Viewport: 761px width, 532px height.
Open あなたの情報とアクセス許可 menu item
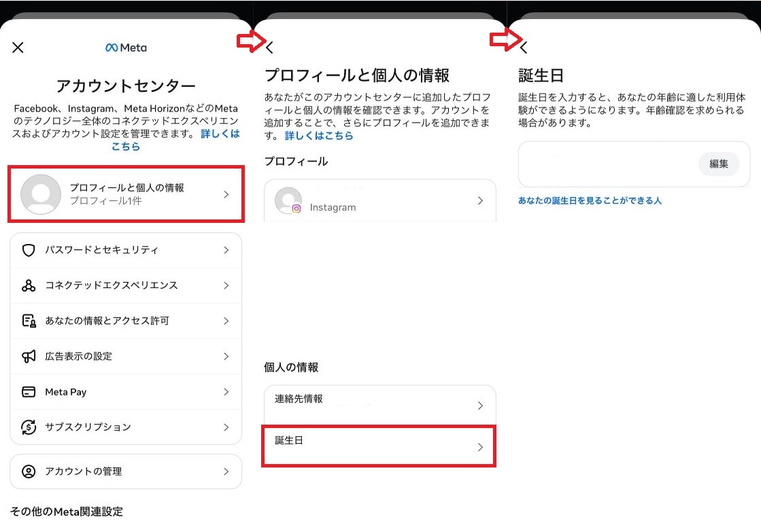tap(126, 321)
